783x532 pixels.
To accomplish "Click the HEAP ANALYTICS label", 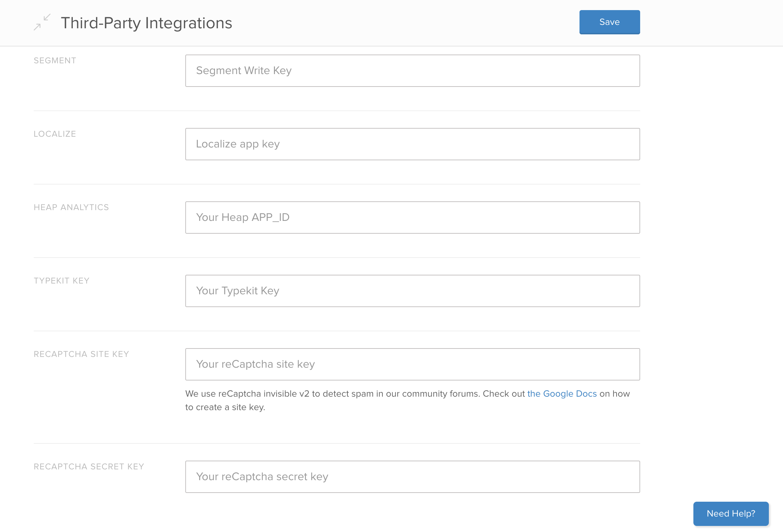I will 71,207.
